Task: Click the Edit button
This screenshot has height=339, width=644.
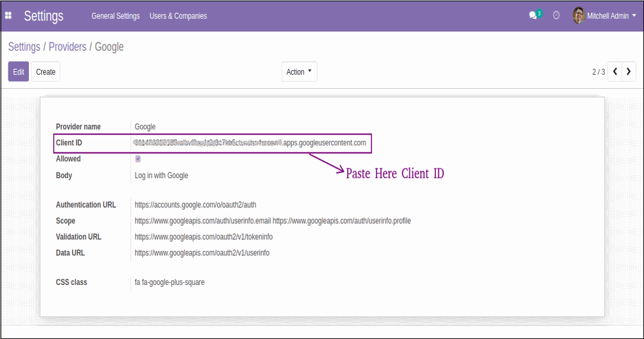Action: (19, 71)
